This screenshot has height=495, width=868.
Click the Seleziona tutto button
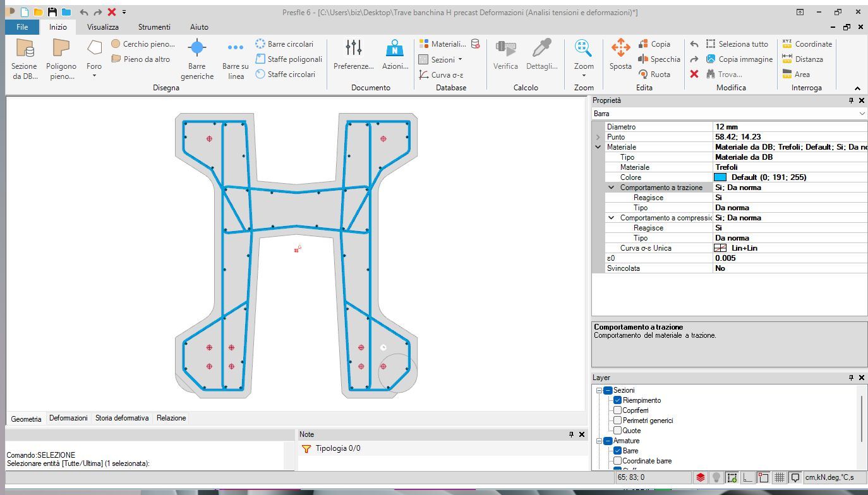pos(737,44)
